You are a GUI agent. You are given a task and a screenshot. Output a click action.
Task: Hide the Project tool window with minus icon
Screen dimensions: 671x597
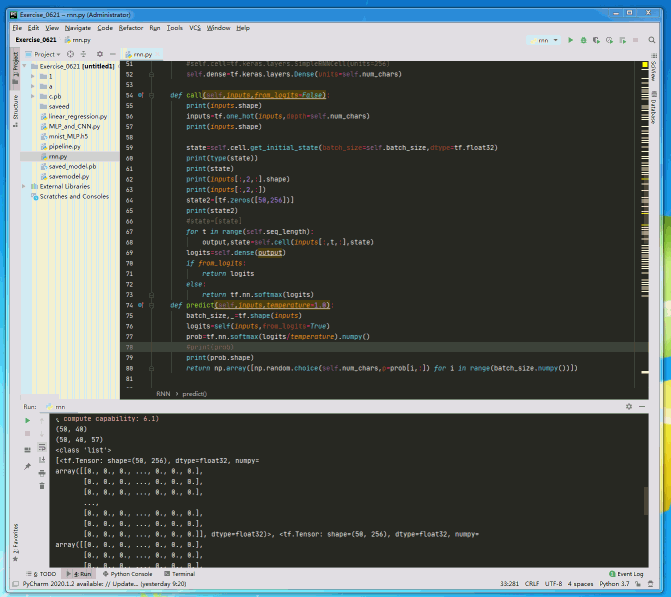[113, 54]
